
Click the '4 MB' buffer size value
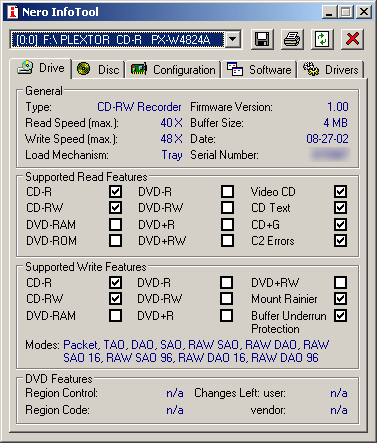335,123
